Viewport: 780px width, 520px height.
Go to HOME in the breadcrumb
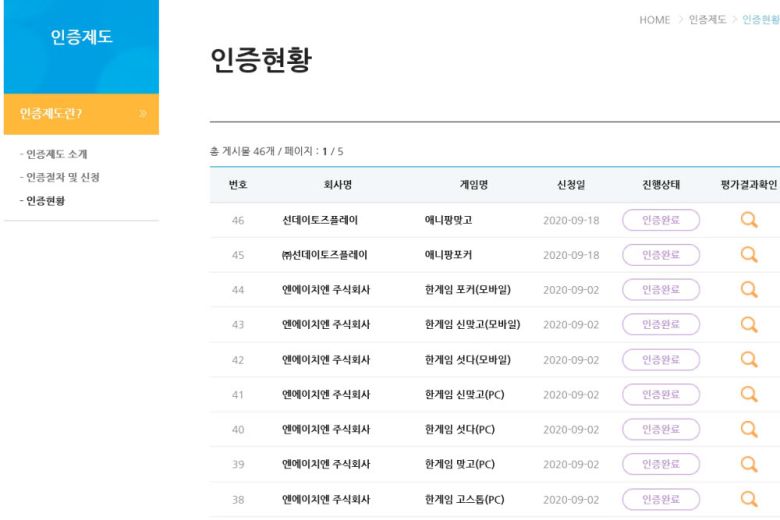(x=655, y=20)
